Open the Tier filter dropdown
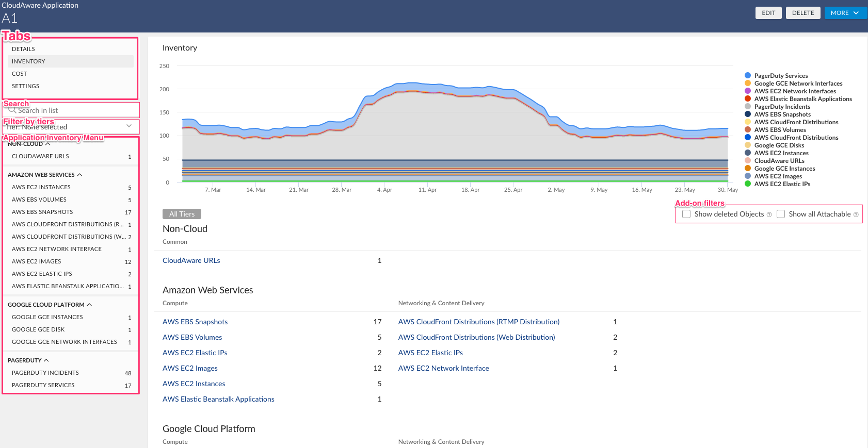 (71, 126)
